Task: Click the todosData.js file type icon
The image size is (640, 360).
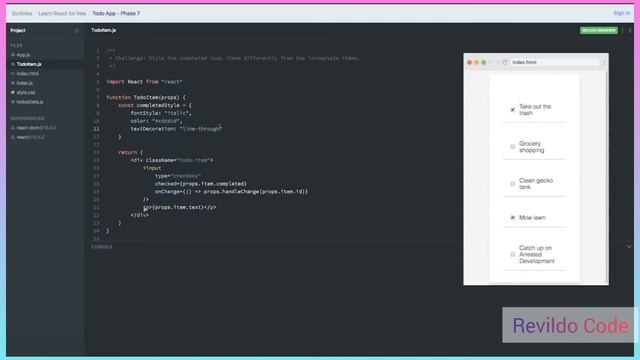Action: (x=13, y=102)
